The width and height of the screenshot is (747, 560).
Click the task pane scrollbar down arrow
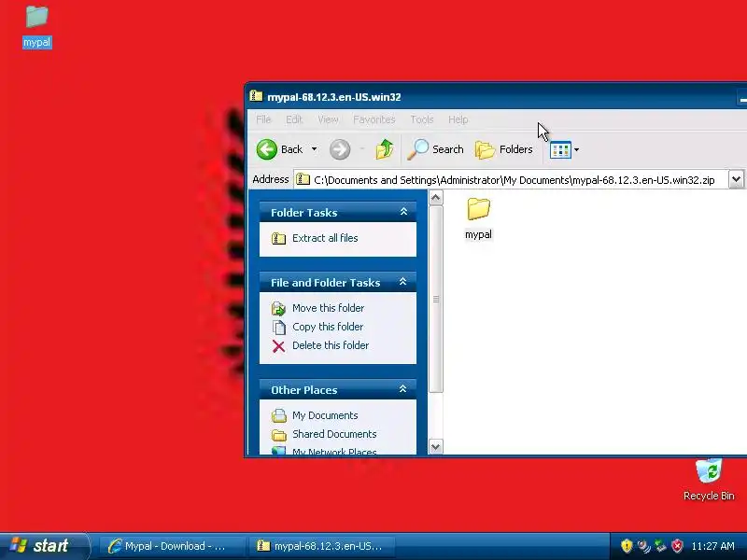tap(436, 447)
